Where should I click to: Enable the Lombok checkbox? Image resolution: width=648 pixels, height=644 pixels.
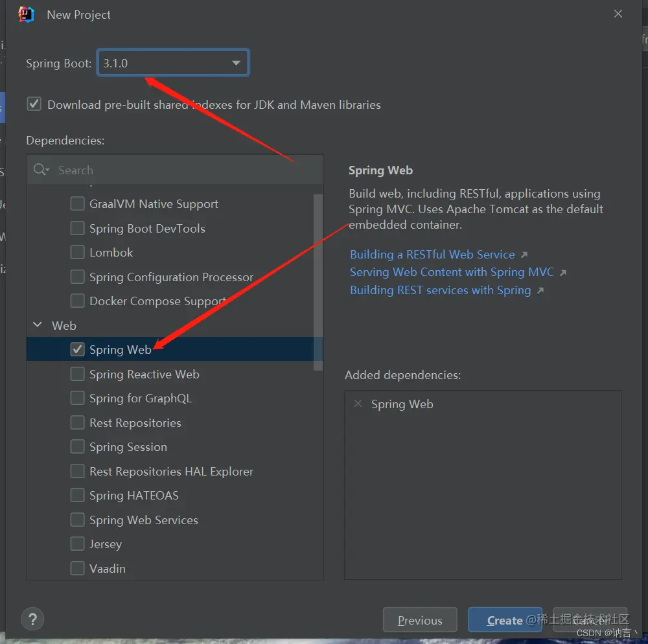[x=77, y=252]
